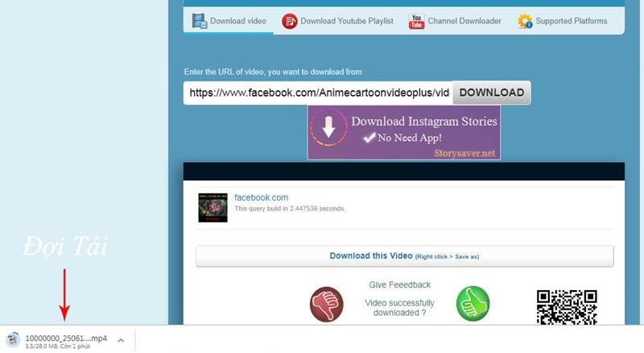This screenshot has height=353, width=644.
Task: Click the Download this Video button
Action: [x=405, y=256]
